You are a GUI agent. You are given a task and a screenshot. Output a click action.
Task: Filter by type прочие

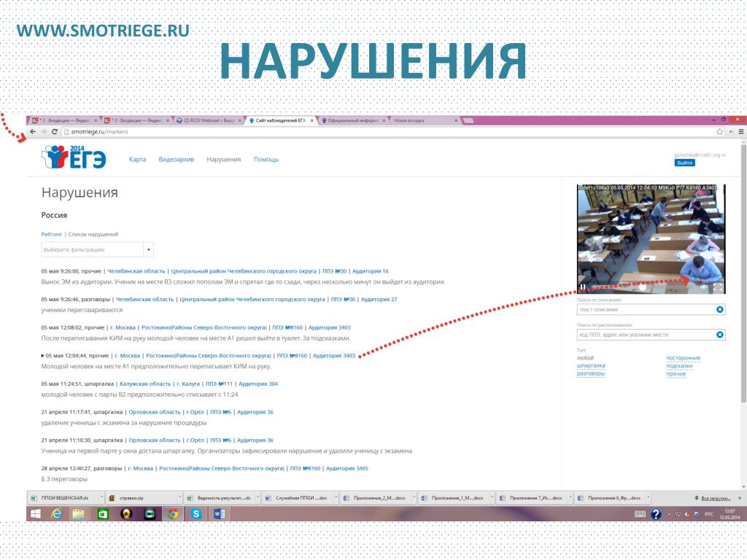point(676,374)
